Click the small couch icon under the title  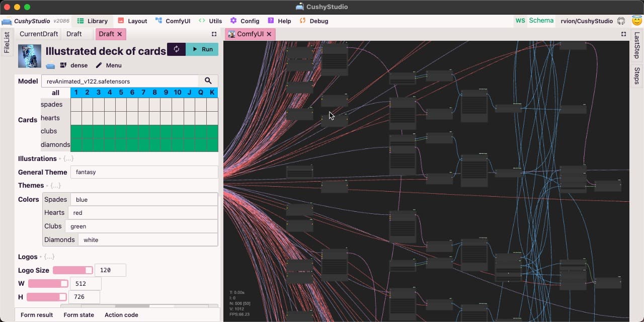pos(50,65)
